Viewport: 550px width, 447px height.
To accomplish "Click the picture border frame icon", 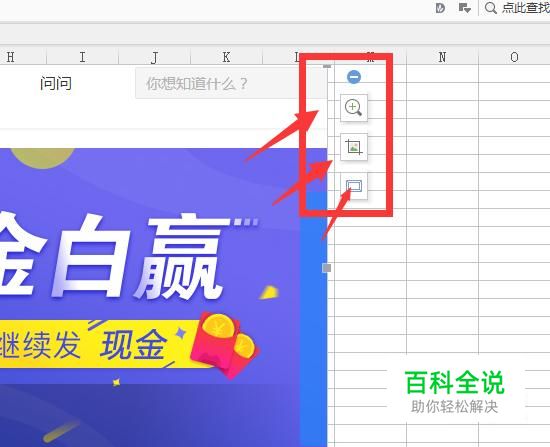I will pyautogui.click(x=354, y=186).
